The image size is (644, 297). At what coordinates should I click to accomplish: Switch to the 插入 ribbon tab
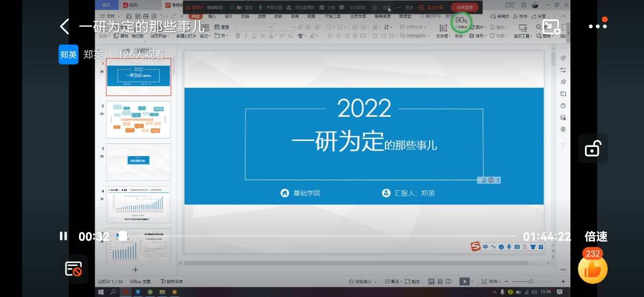212,16
